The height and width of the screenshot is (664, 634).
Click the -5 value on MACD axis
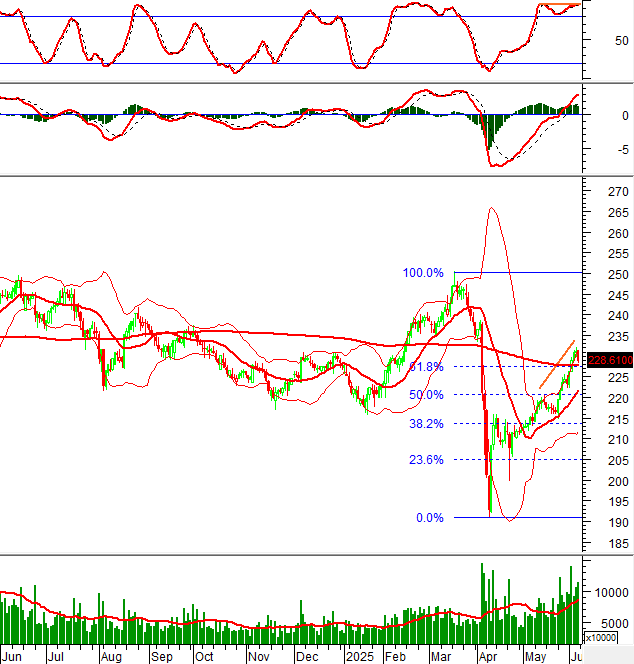coord(622,149)
